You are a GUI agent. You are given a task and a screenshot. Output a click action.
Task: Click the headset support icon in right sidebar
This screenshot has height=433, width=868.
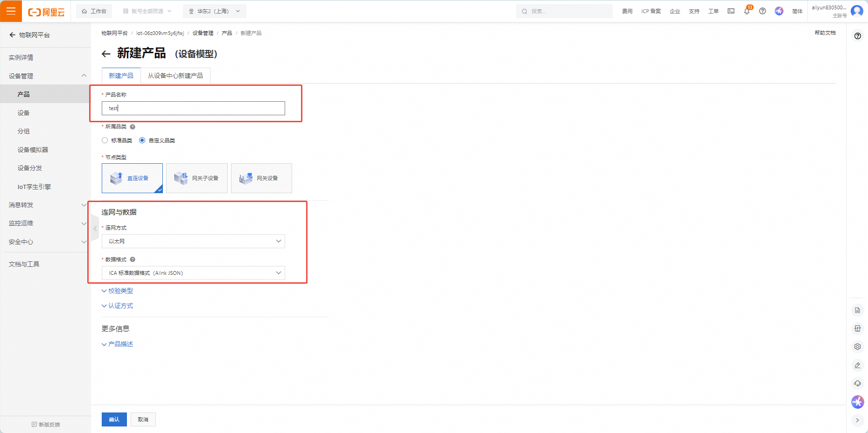857,384
